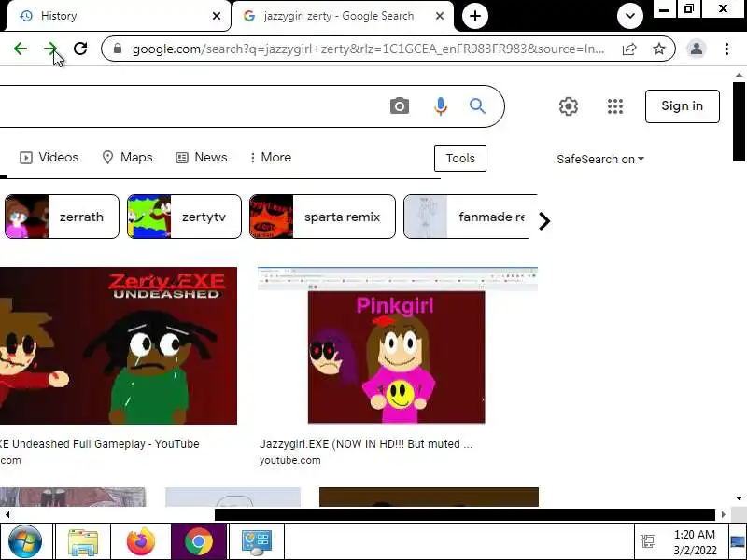Viewport: 747px width, 560px height.
Task: Click the vertical scrollbar thumb
Action: pyautogui.click(x=739, y=122)
